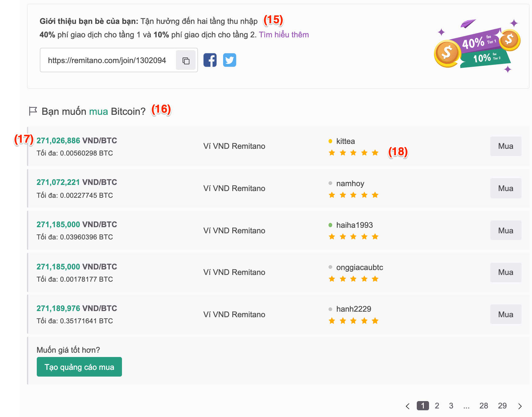The image size is (532, 417).
Task: Open the 271,026,886 VND/BTC offer price
Action: pos(77,141)
